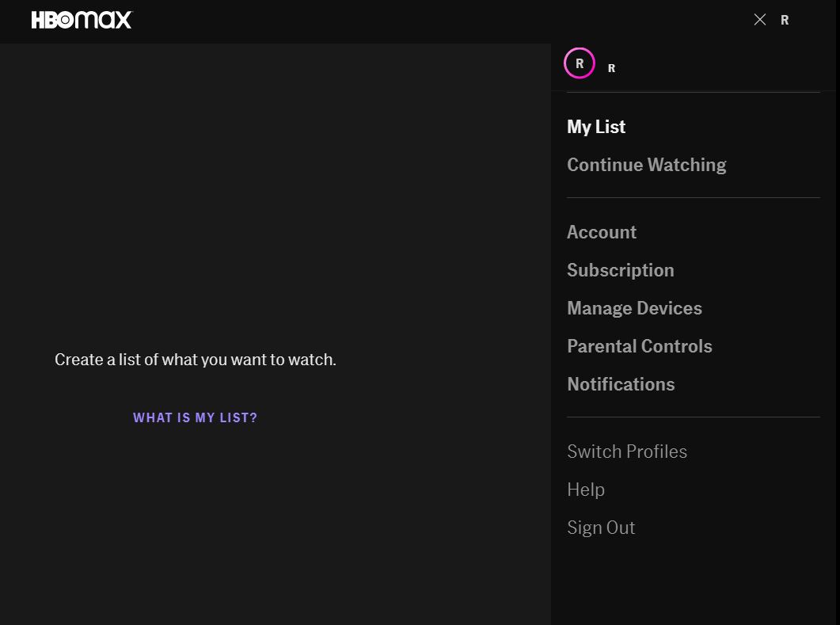Image resolution: width=840 pixels, height=625 pixels.
Task: Select Switch Profiles
Action: click(x=627, y=451)
